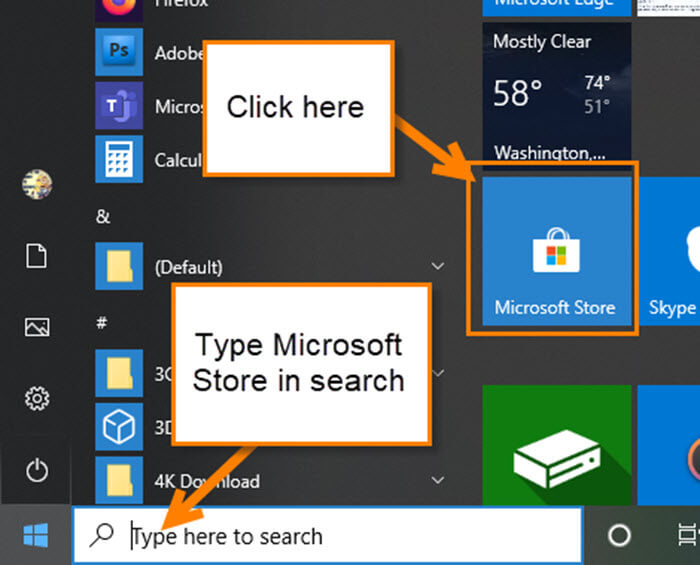Open the Skype tile
Screen dimensions: 700x565
[670, 251]
